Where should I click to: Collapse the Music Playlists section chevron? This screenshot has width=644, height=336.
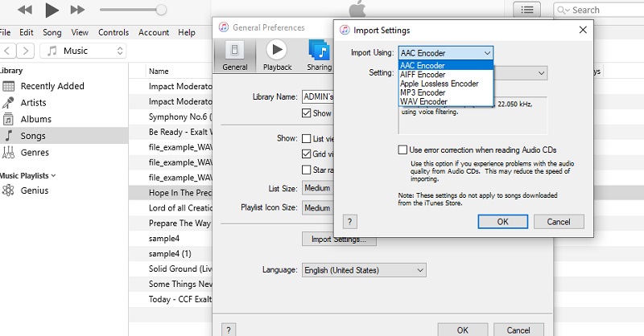53,175
